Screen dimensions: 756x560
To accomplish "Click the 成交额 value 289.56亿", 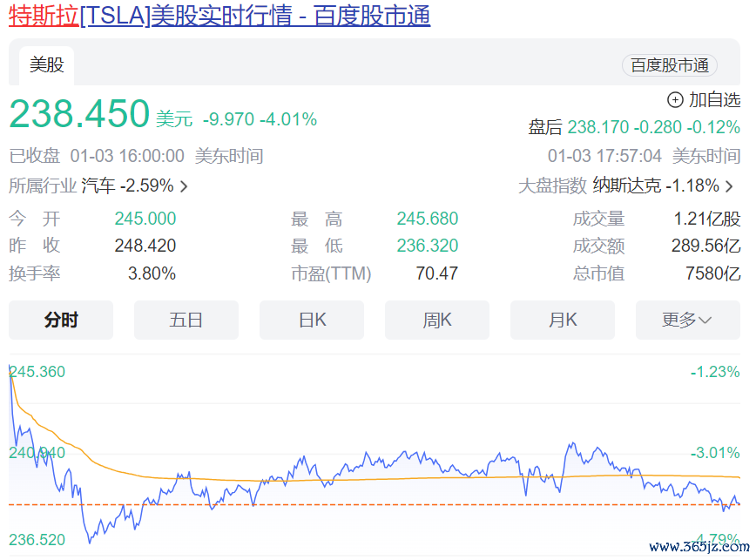I will (x=705, y=246).
